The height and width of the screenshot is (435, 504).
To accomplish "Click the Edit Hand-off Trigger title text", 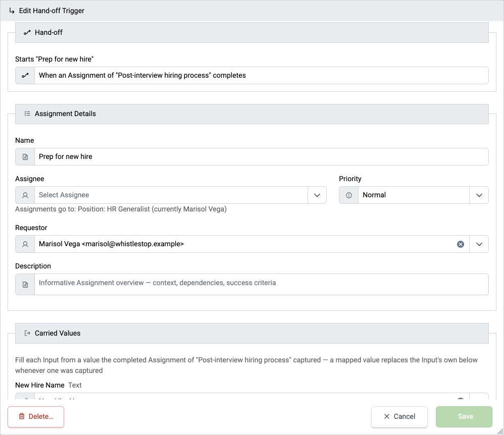I will click(52, 11).
